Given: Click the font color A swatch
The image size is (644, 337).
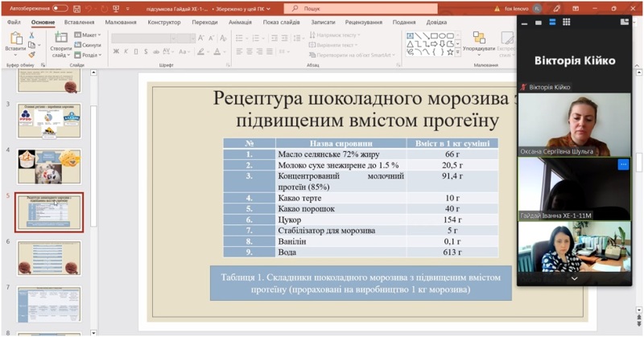Looking at the screenshot, I should click(x=217, y=51).
